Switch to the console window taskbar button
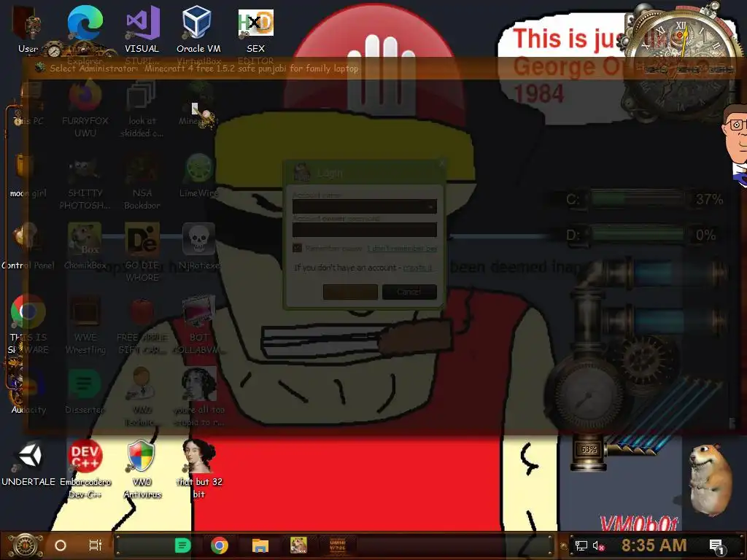Screen dimensions: 747x560 click(x=337, y=545)
